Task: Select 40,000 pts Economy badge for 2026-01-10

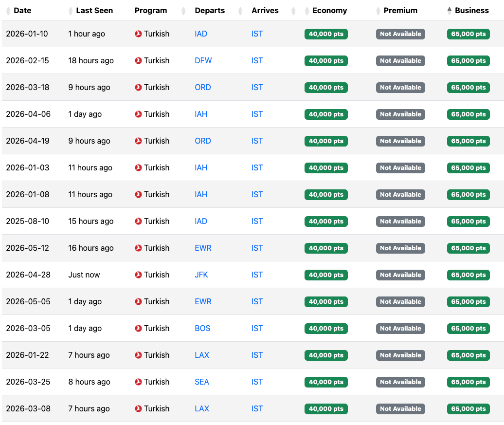Action: pyautogui.click(x=326, y=34)
